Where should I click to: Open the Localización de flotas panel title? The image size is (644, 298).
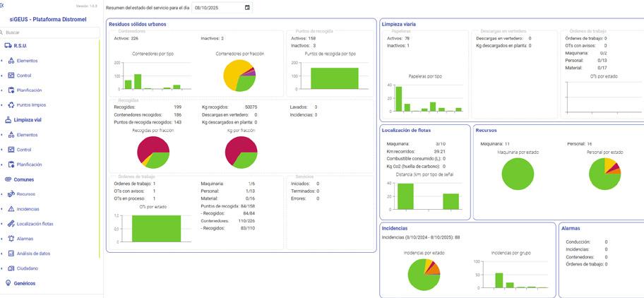coord(406,131)
